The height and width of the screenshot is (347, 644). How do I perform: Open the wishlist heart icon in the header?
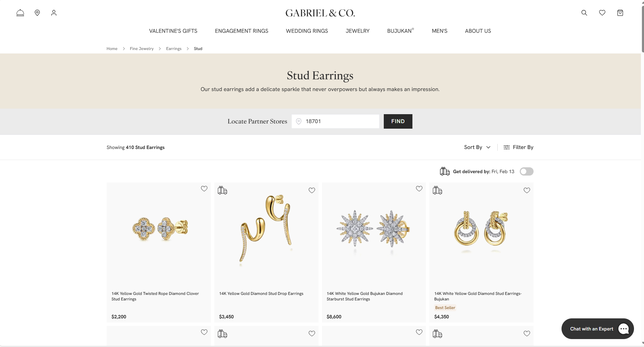coord(602,13)
